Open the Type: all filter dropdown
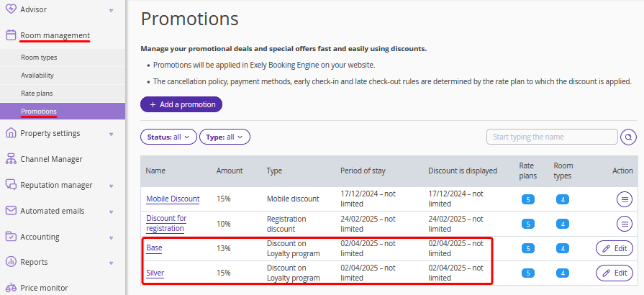 pyautogui.click(x=225, y=137)
